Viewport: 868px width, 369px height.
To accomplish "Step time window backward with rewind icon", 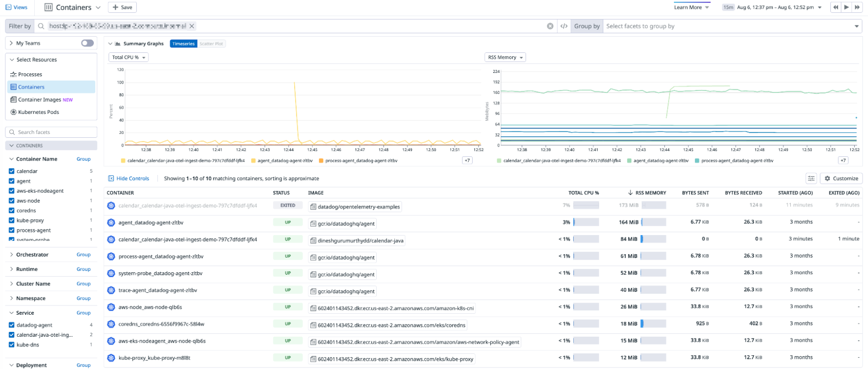I will [836, 7].
